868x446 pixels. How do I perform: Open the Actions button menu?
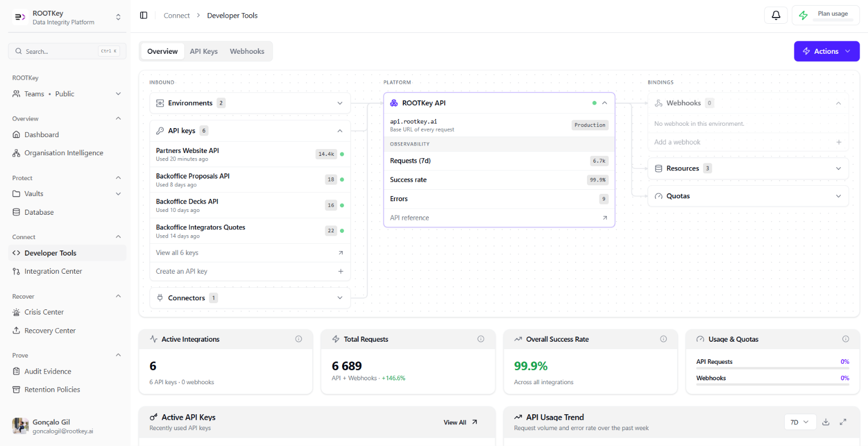pos(827,51)
